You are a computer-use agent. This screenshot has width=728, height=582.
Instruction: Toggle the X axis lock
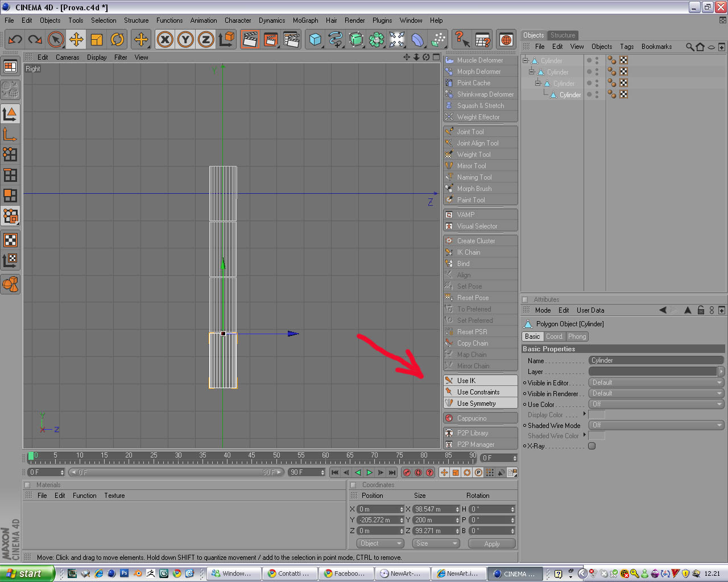pyautogui.click(x=165, y=39)
